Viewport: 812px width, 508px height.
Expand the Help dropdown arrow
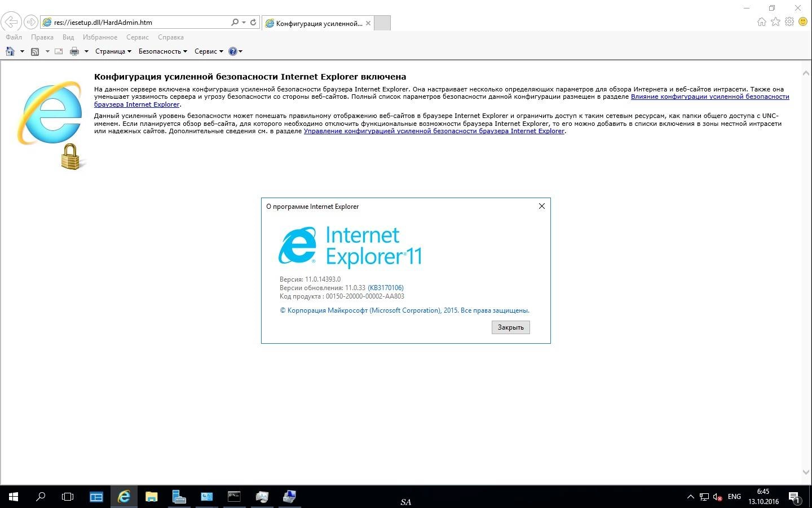[x=241, y=51]
